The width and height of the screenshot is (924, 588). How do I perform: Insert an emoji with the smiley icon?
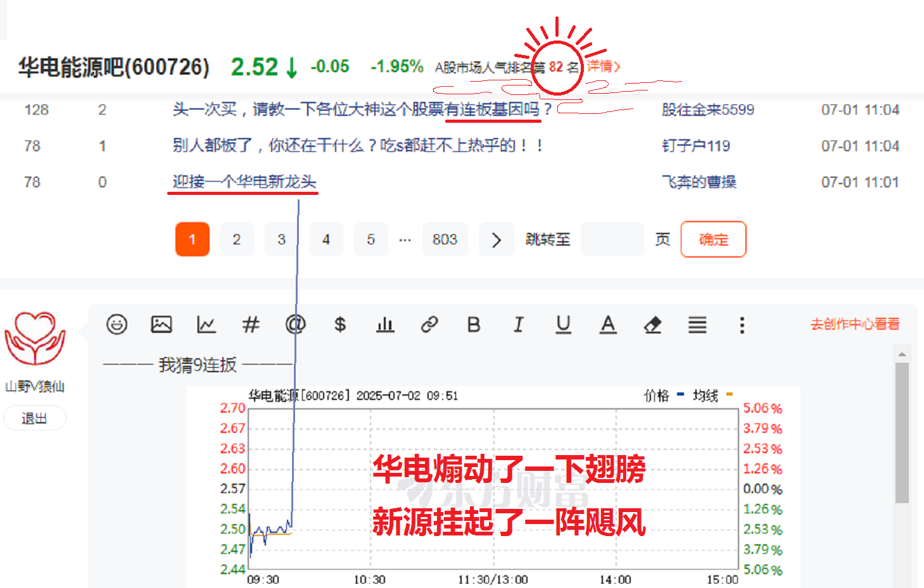click(117, 325)
